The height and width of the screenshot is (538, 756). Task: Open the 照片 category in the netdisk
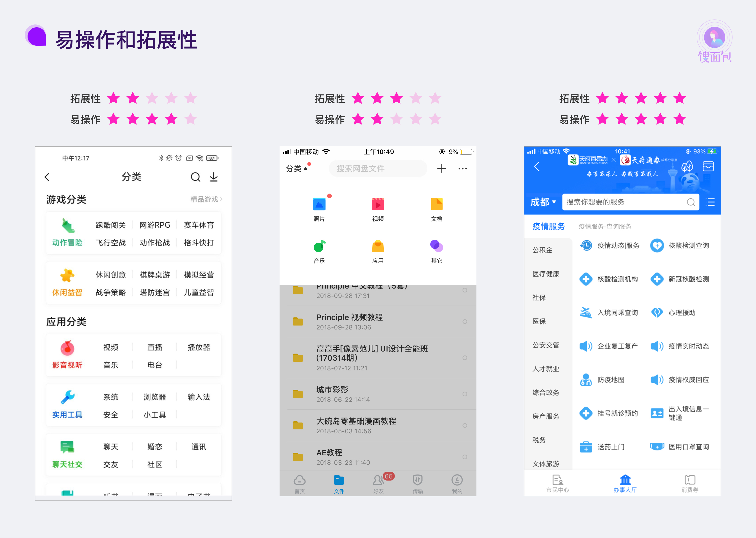(319, 205)
